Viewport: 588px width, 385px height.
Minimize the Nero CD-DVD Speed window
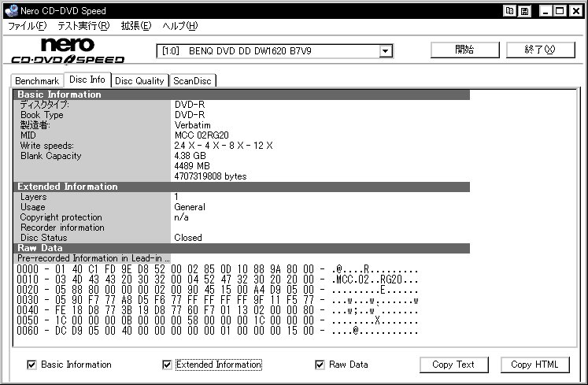[x=545, y=11]
